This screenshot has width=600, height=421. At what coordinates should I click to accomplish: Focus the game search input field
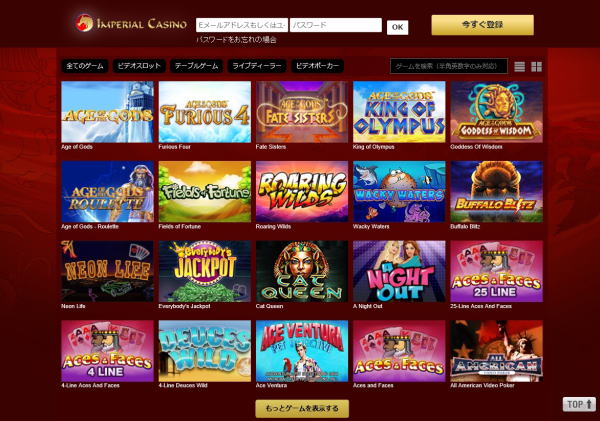(449, 66)
